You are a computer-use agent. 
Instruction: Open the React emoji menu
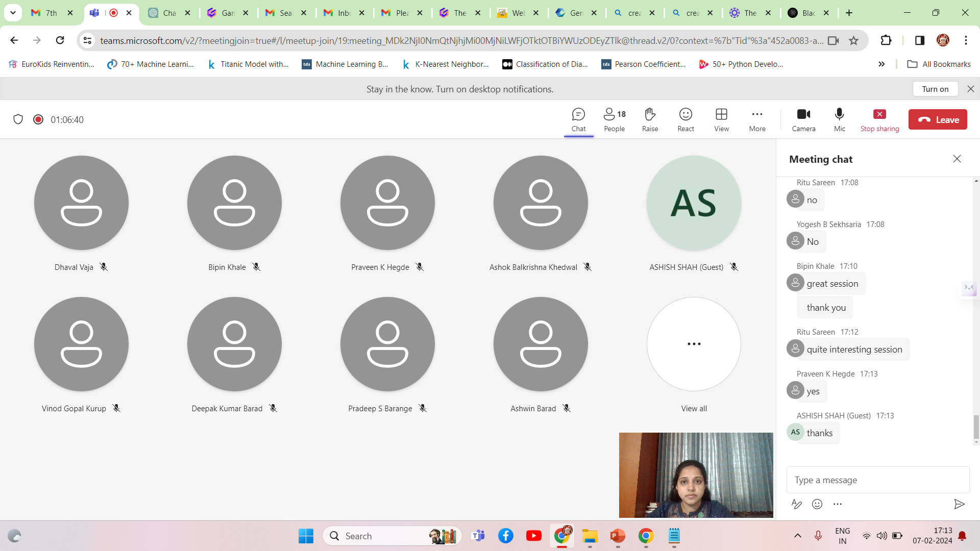(685, 119)
